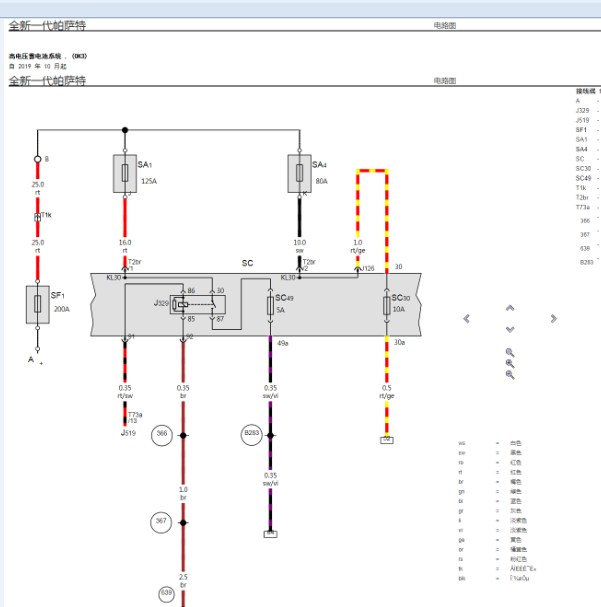The image size is (601, 607).
Task: Click ground node circle 639 in diagram
Action: (x=166, y=593)
